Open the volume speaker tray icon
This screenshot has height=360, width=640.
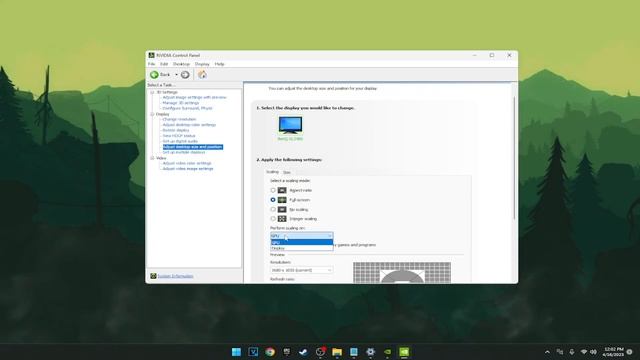[x=593, y=352]
